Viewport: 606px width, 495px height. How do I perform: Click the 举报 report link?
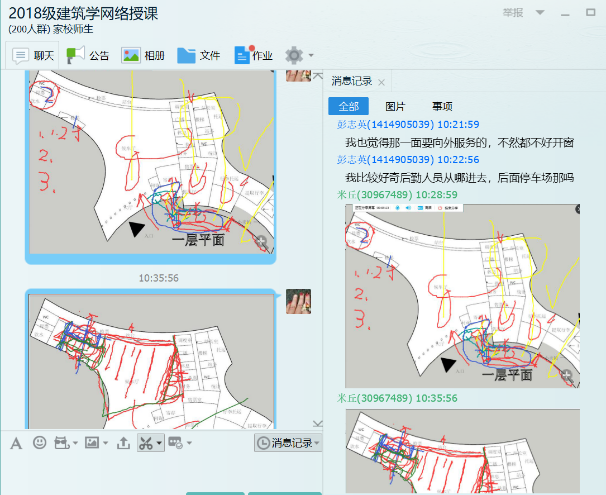(511, 13)
